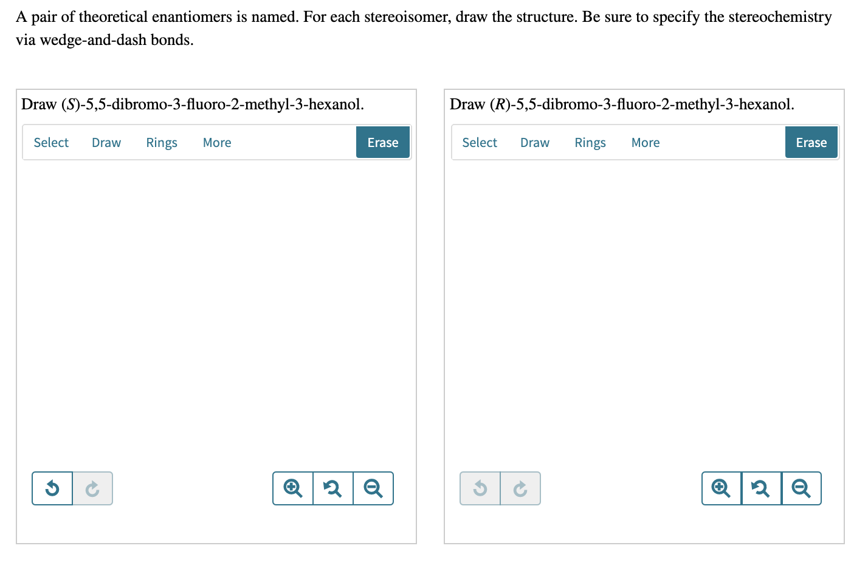Click the redo icon in the R-enantiomer sketcher
Viewport: 868px width, 588px height.
click(520, 488)
